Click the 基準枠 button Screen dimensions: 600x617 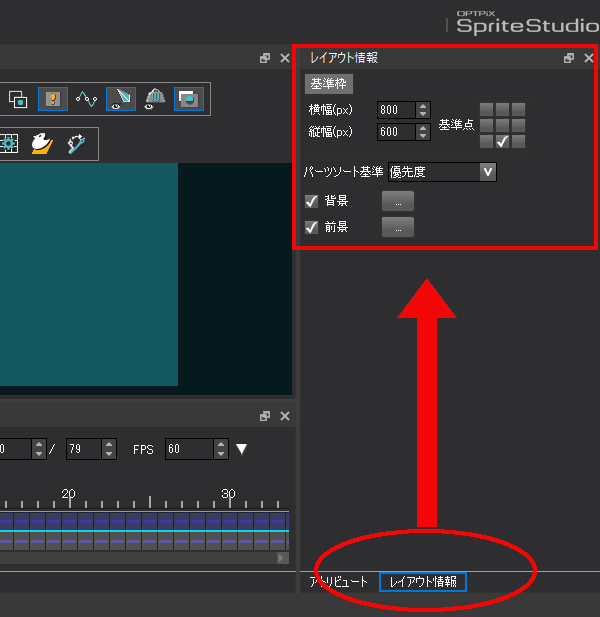[329, 84]
